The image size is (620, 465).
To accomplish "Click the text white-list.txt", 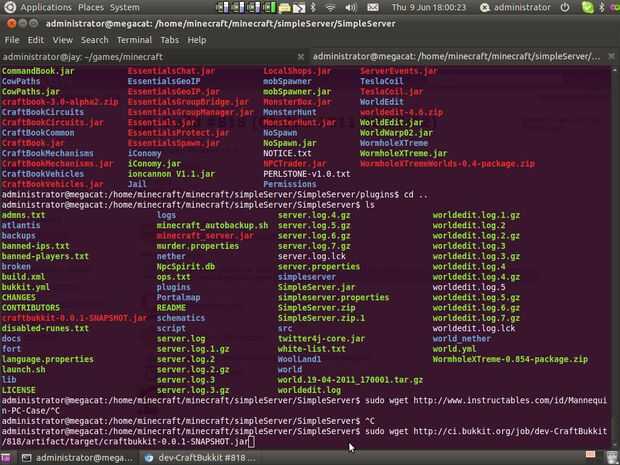I will pos(312,349).
